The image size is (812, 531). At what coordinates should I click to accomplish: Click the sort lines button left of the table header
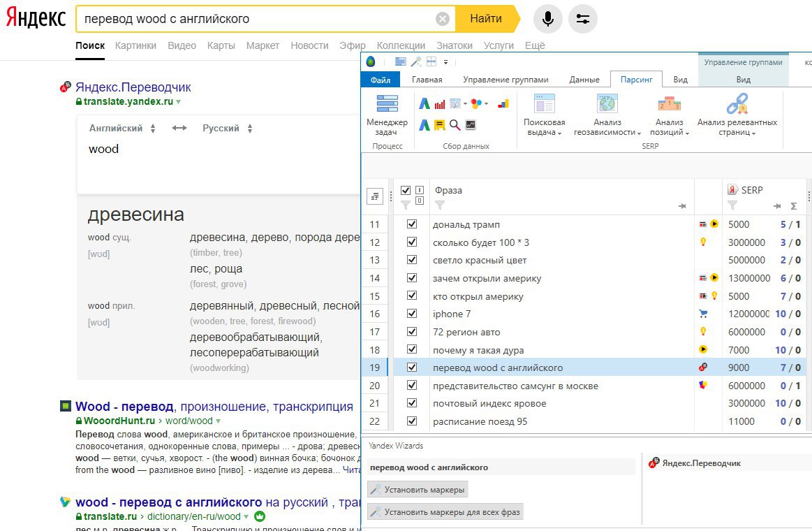375,196
